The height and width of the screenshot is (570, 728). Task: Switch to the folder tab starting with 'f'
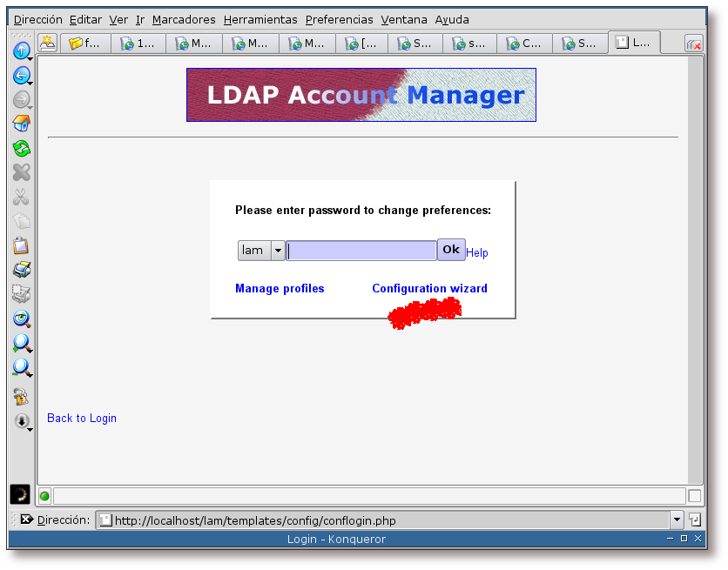click(84, 43)
